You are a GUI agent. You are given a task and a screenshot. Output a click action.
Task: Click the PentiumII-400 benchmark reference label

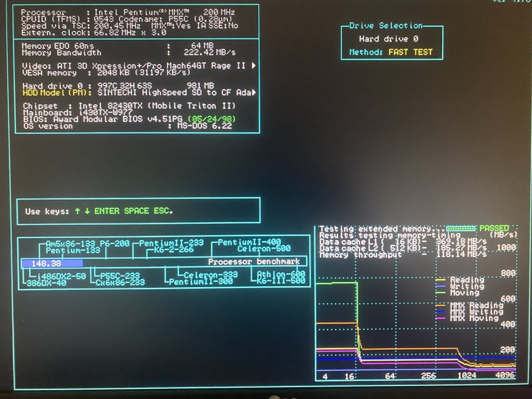(249, 242)
